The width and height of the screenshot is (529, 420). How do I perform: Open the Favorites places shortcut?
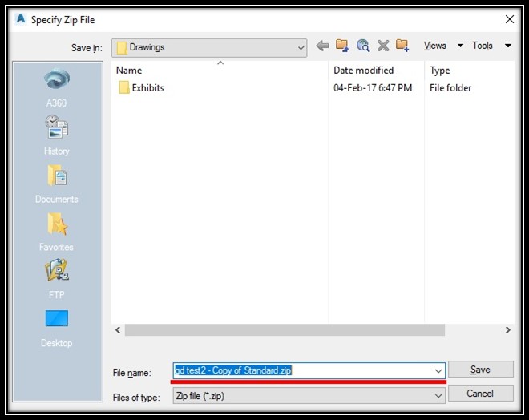click(x=57, y=232)
